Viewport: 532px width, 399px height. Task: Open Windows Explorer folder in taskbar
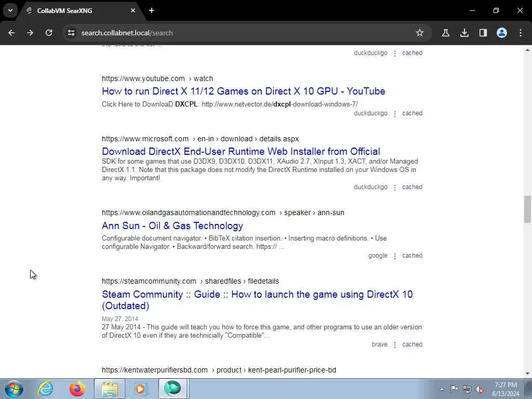110,389
